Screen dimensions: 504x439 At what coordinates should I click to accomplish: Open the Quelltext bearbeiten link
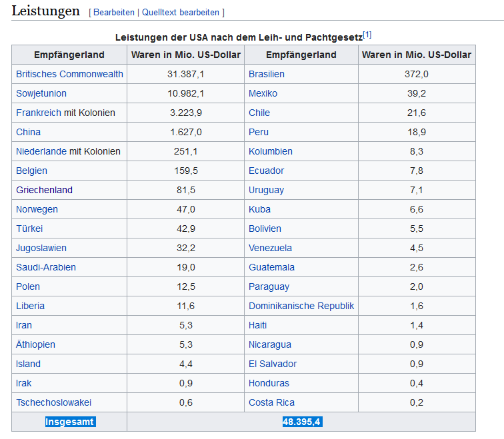[x=181, y=13]
